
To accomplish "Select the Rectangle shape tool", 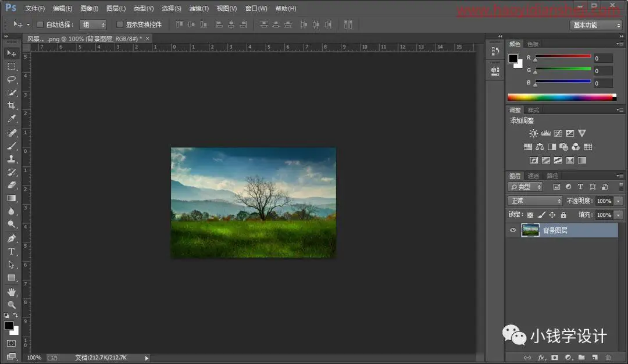I will (x=12, y=278).
